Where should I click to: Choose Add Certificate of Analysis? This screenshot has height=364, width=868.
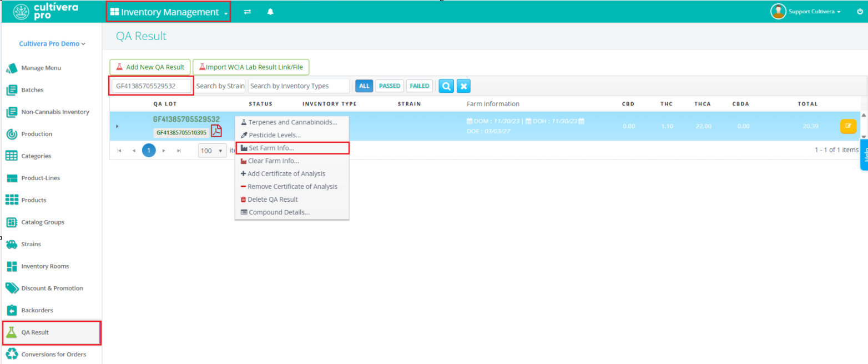tap(292, 174)
